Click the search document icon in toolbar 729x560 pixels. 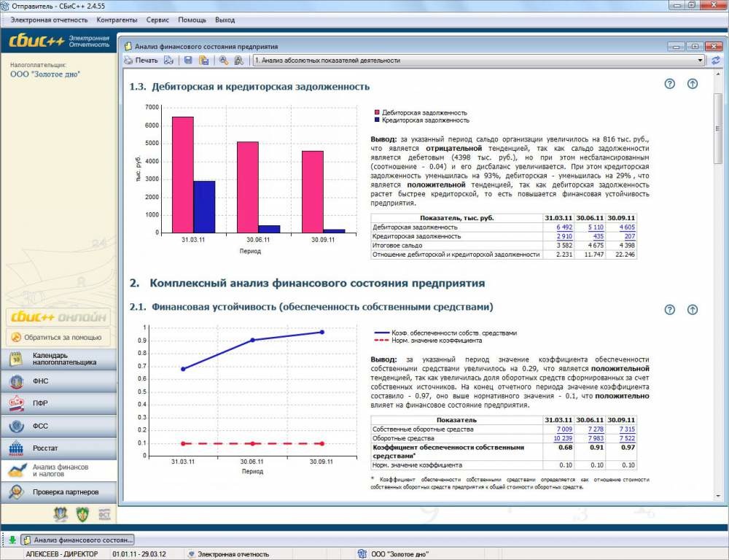[239, 61]
